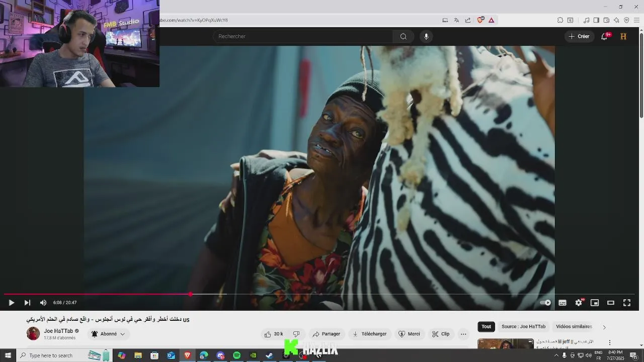The width and height of the screenshot is (644, 362).
Task: Open the browser hamburger menu
Action: coord(636,20)
